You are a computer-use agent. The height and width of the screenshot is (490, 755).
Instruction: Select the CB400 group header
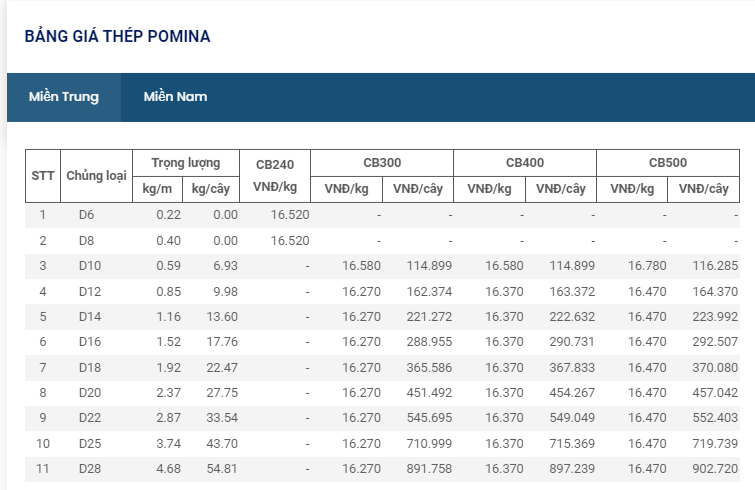pos(525,162)
